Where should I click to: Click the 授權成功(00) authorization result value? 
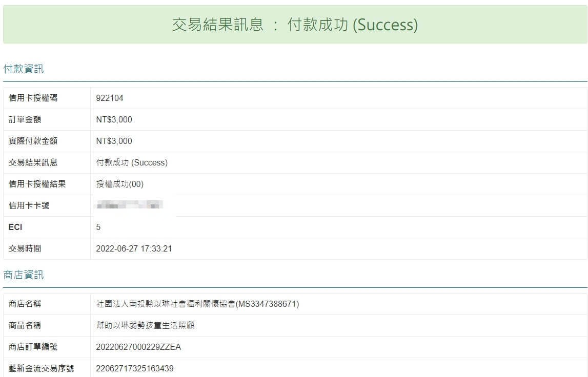point(120,184)
